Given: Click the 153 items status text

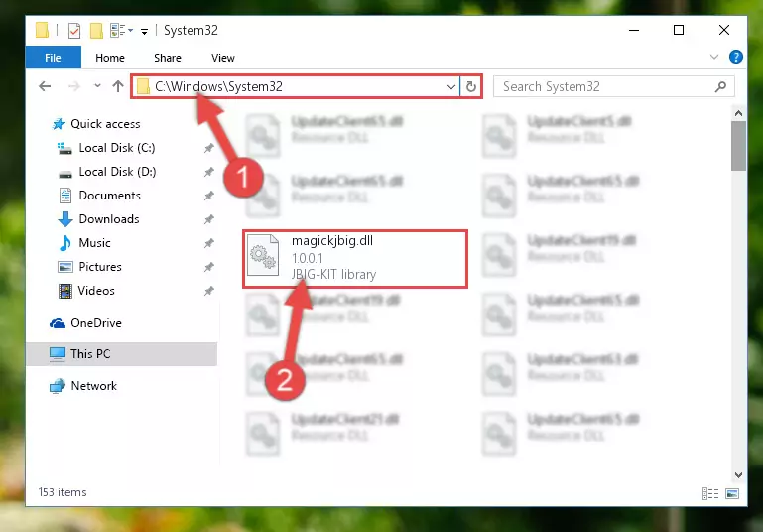Looking at the screenshot, I should coord(63,492).
